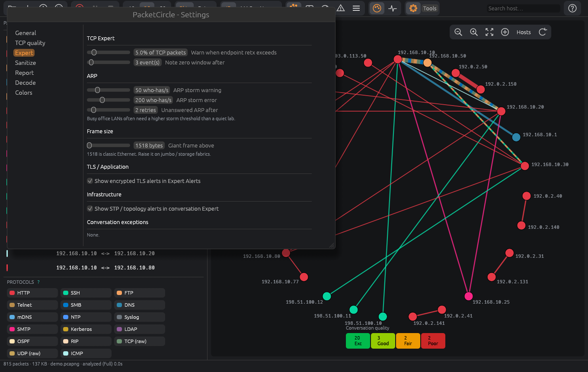Click the Giant frame above slider
Image resolution: width=588 pixels, height=372 pixels.
pyautogui.click(x=109, y=145)
